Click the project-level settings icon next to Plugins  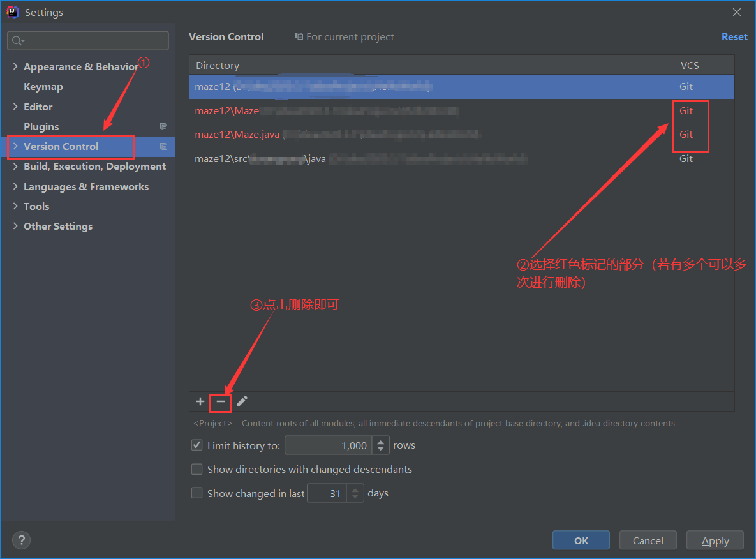(x=163, y=126)
